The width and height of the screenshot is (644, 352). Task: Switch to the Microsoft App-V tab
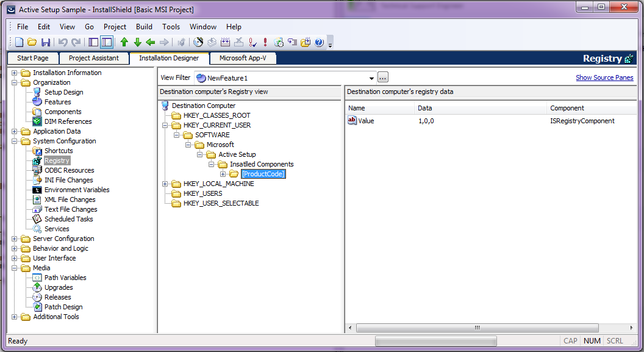[243, 59]
